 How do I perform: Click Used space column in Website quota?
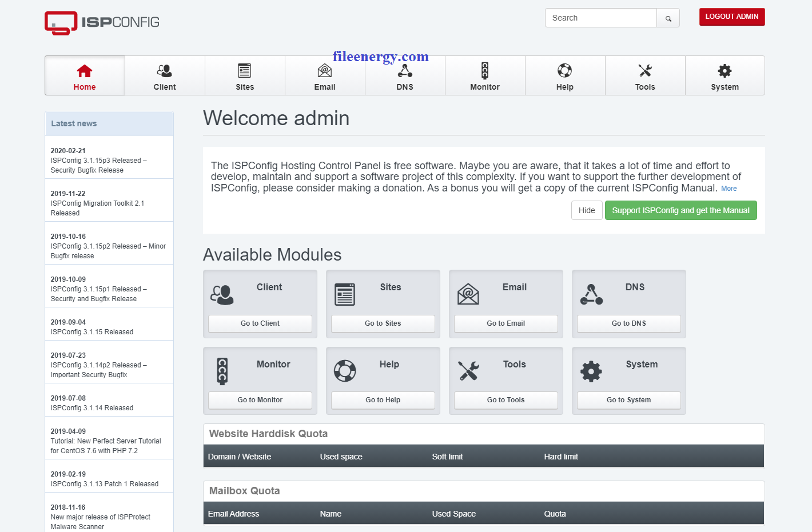[x=341, y=457]
